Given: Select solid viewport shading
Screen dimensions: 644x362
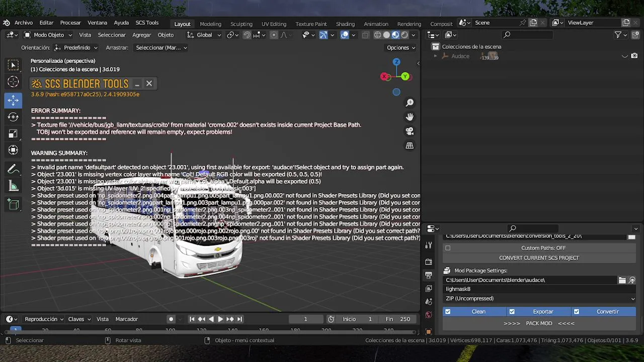Looking at the screenshot, I should click(386, 35).
